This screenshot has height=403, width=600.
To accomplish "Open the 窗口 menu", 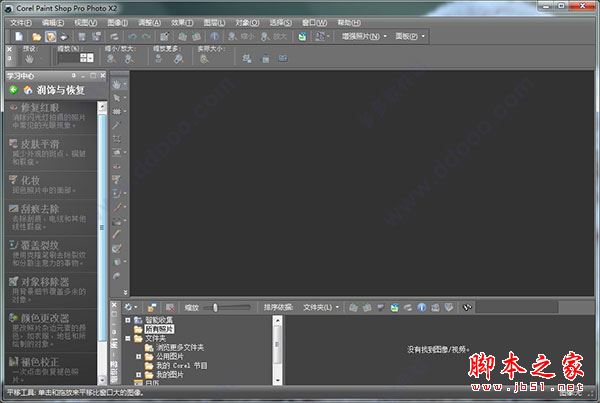I will [x=316, y=23].
